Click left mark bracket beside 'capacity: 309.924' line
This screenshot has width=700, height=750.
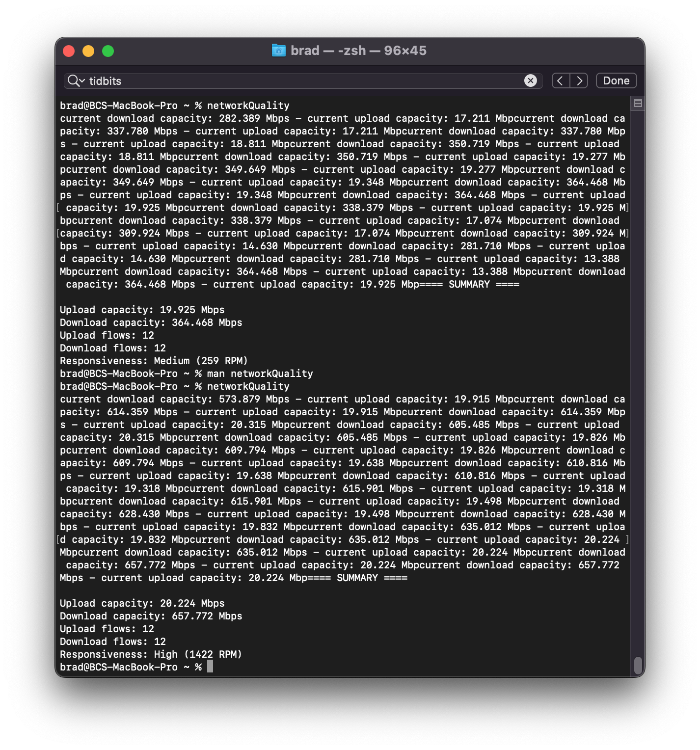(x=58, y=233)
